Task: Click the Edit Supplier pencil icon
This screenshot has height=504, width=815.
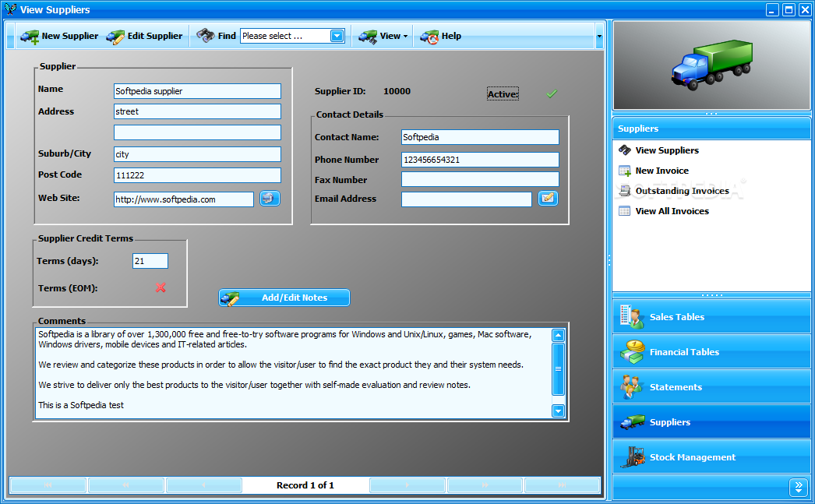Action: 115,37
